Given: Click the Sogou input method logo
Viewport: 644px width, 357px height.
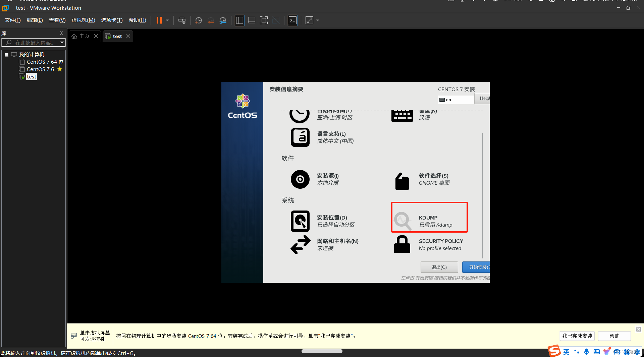Looking at the screenshot, I should coord(554,351).
